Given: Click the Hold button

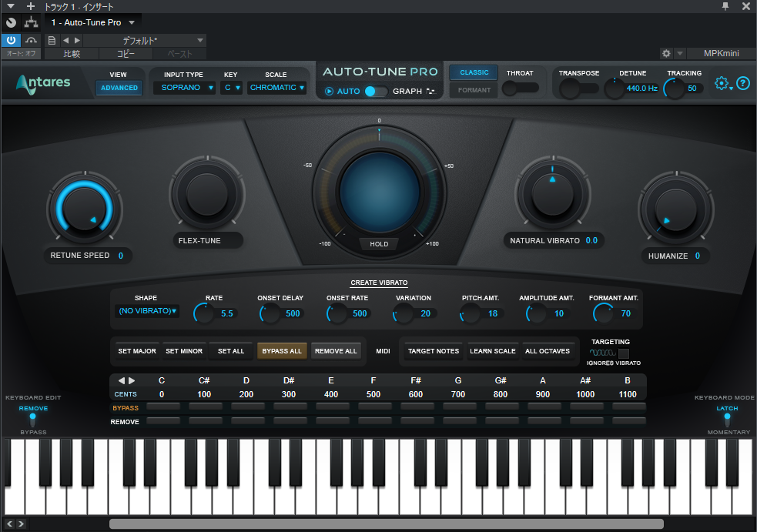Looking at the screenshot, I should tap(379, 244).
